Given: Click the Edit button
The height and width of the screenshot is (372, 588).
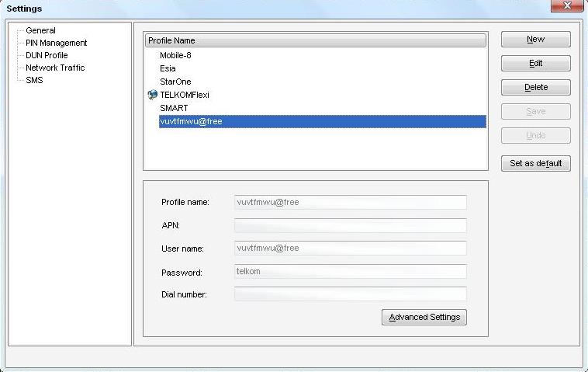Looking at the screenshot, I should click(536, 63).
